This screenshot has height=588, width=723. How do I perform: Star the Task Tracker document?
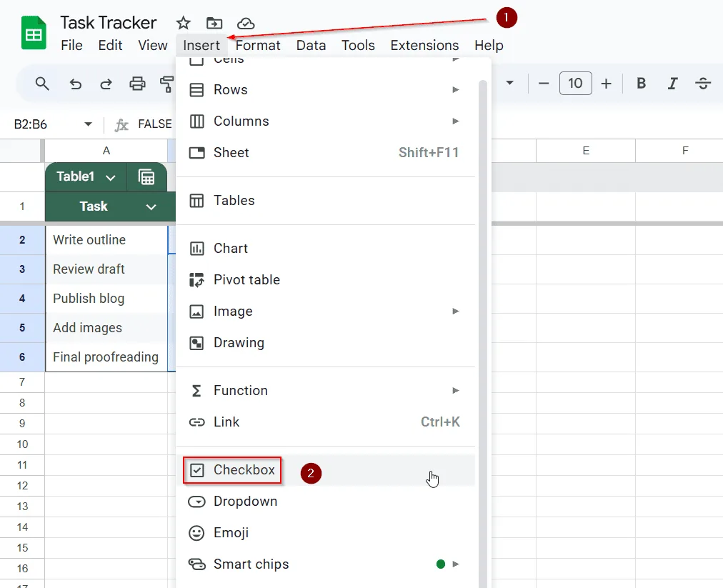183,23
